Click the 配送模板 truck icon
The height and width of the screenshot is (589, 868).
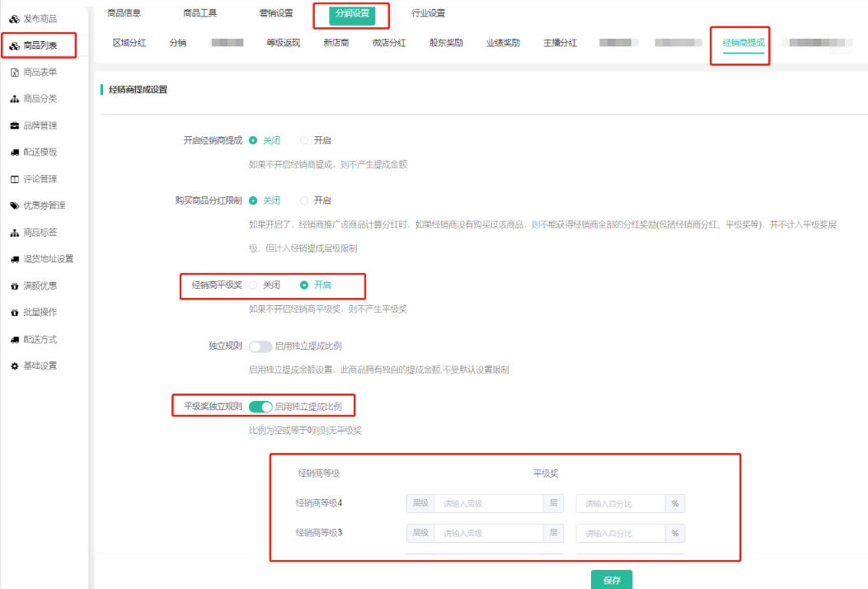coord(14,153)
